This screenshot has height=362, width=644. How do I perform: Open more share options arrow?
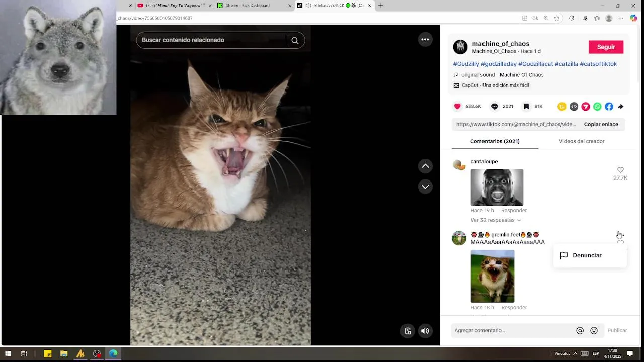621,106
